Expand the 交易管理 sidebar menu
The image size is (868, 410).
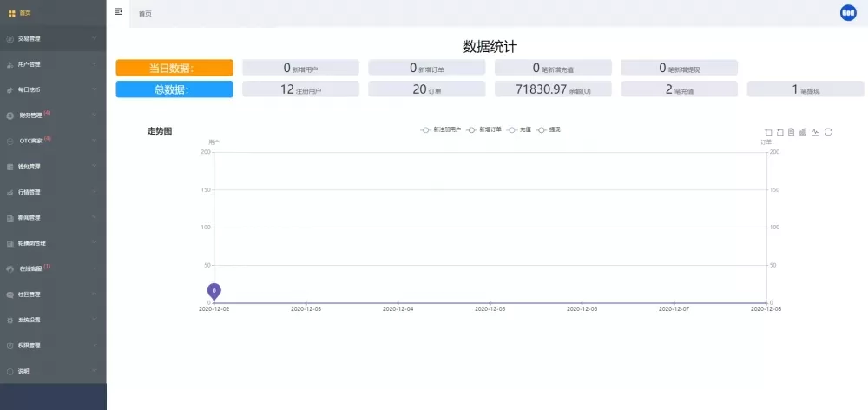(52, 38)
